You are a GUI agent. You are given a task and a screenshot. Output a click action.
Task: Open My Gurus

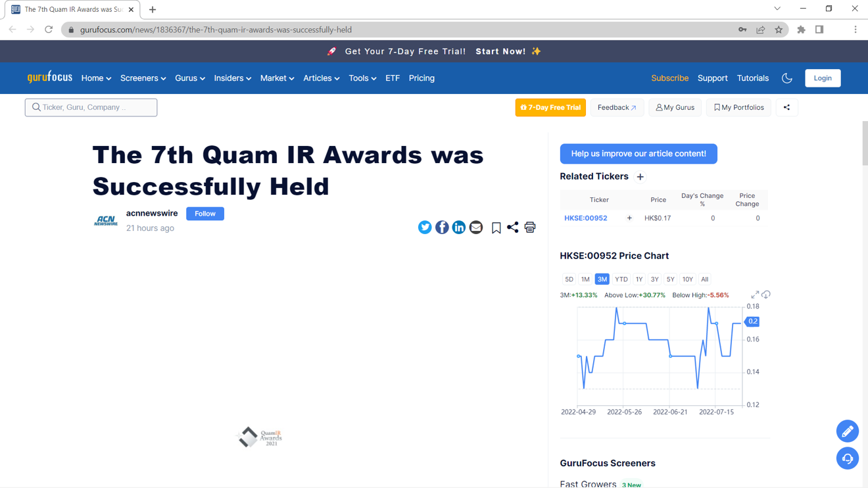pos(675,107)
